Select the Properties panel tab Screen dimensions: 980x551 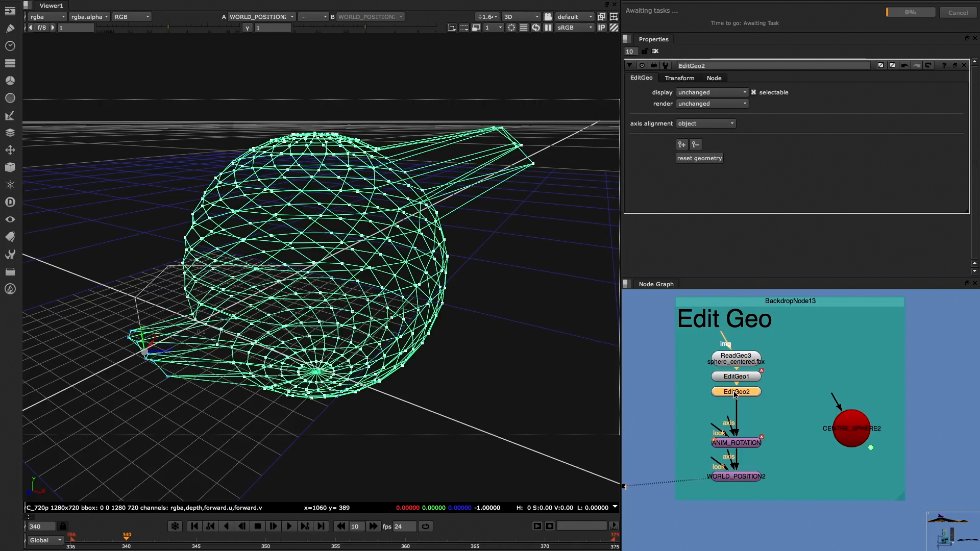pyautogui.click(x=653, y=39)
